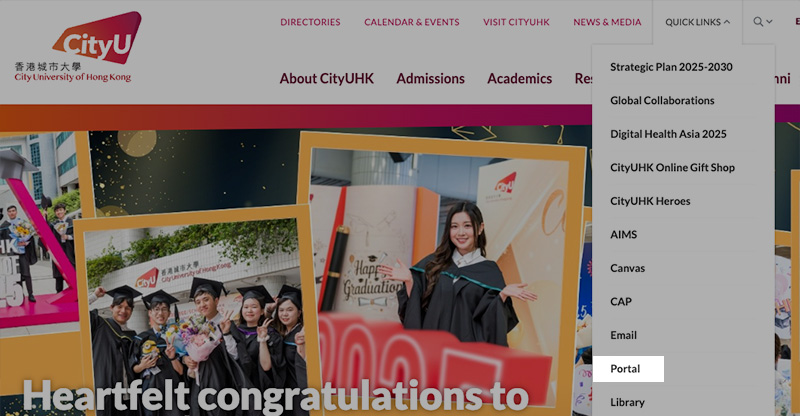This screenshot has width=800, height=416.
Task: Open Calendar & Events link
Action: tap(412, 22)
